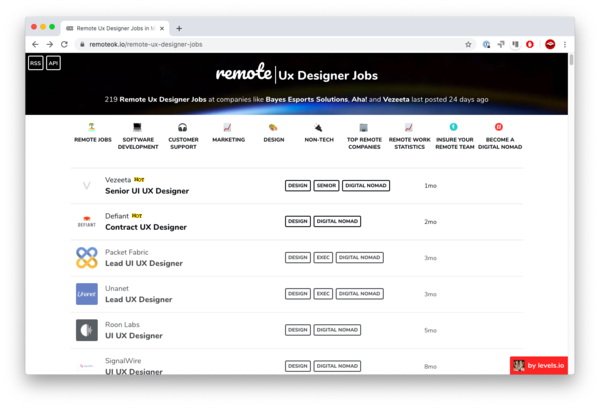Click the Defiant company logo
This screenshot has height=408, width=600.
87,222
